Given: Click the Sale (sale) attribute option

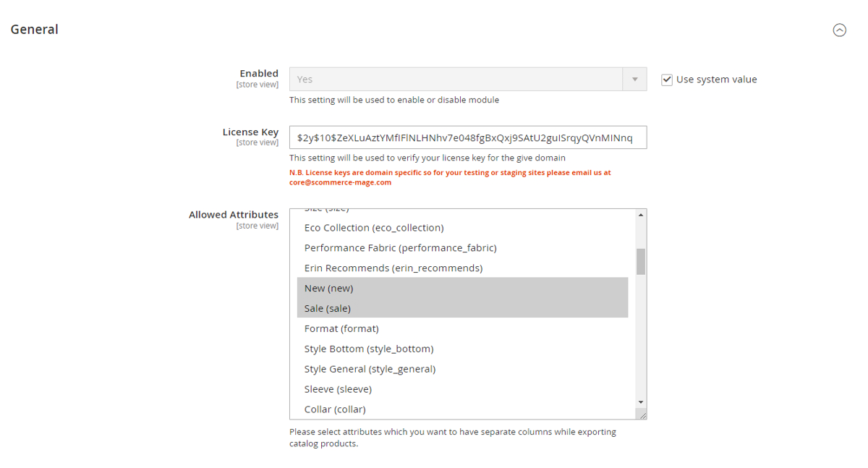Looking at the screenshot, I should click(x=328, y=308).
